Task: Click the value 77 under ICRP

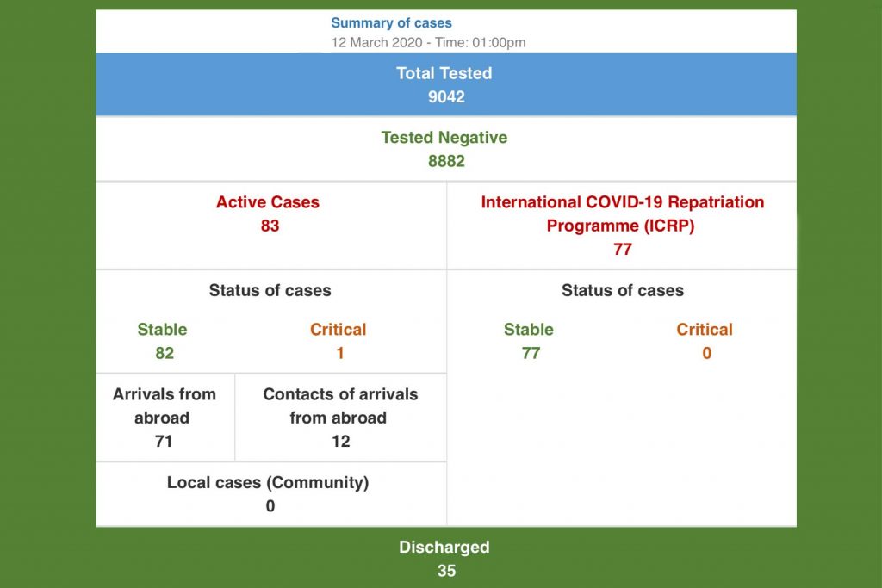Action: pyautogui.click(x=622, y=250)
